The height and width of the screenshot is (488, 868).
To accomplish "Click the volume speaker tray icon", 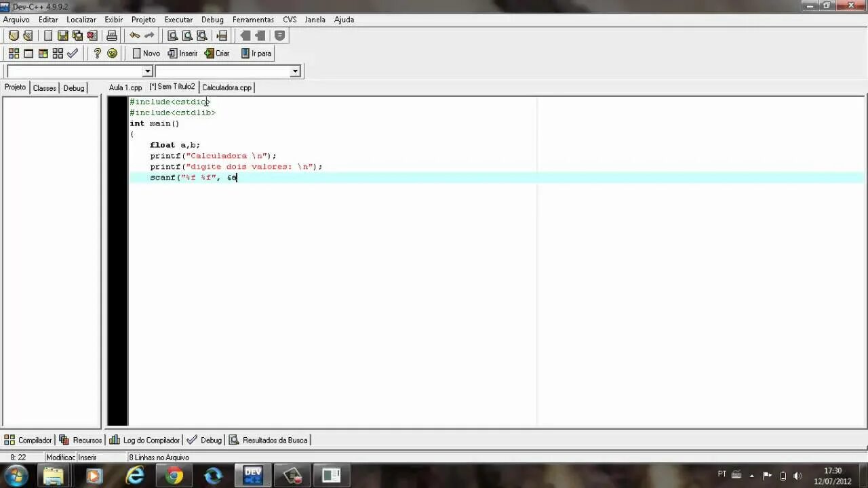I will click(797, 476).
